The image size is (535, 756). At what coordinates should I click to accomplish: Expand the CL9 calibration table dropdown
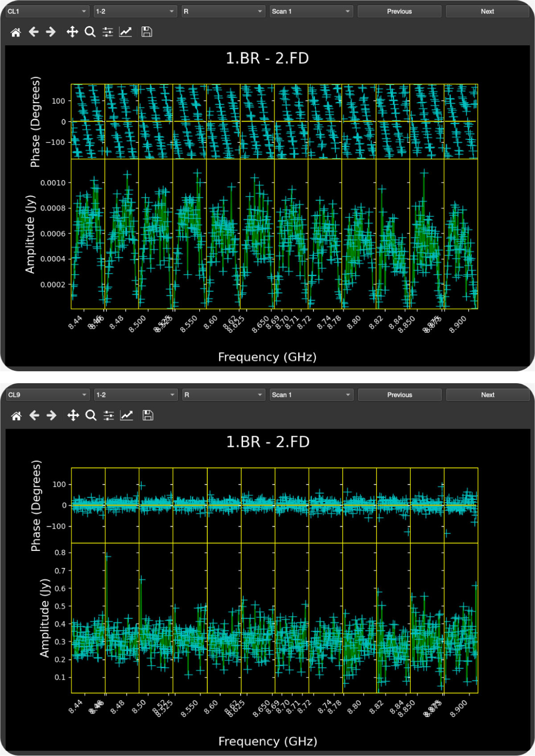click(x=47, y=395)
